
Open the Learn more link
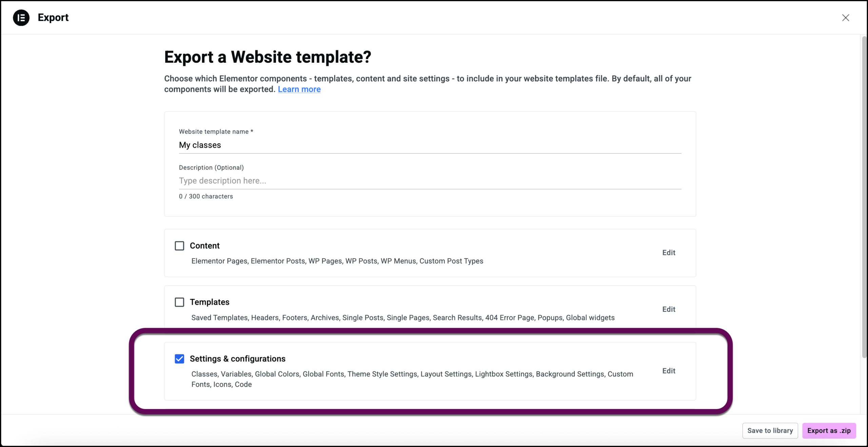click(299, 89)
